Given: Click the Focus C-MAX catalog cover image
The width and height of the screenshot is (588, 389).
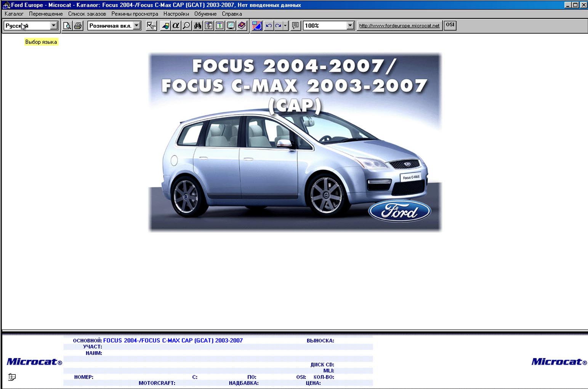Looking at the screenshot, I should click(x=295, y=142).
